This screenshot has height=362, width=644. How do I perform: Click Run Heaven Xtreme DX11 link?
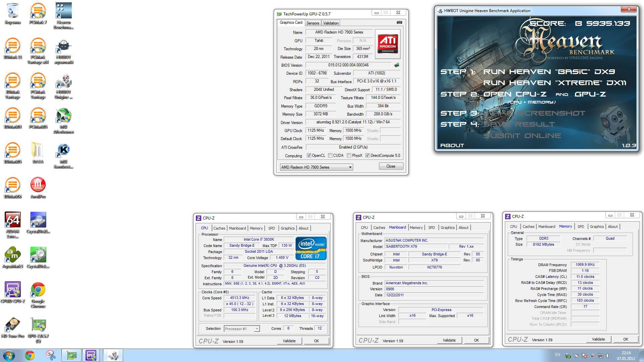(555, 83)
